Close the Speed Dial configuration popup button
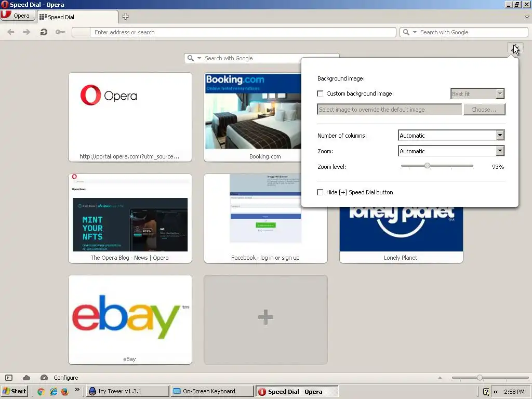532x399 pixels. (x=515, y=48)
